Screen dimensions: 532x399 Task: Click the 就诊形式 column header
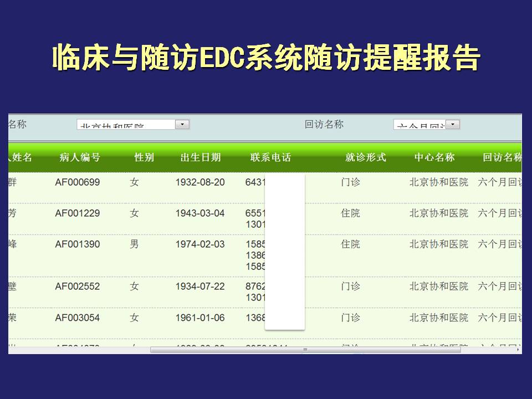(365, 157)
